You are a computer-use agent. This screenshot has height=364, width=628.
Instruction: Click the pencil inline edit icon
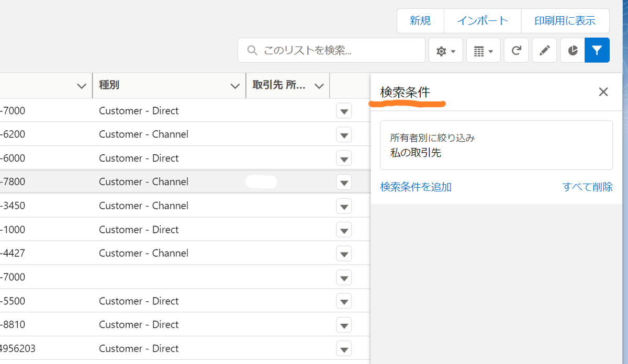pyautogui.click(x=544, y=50)
